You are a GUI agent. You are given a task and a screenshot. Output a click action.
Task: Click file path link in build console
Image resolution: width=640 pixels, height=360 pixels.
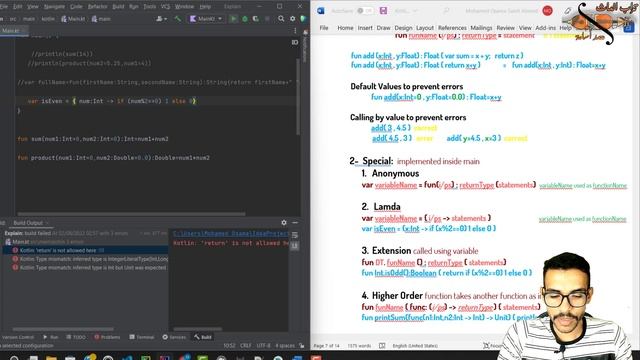(231, 234)
